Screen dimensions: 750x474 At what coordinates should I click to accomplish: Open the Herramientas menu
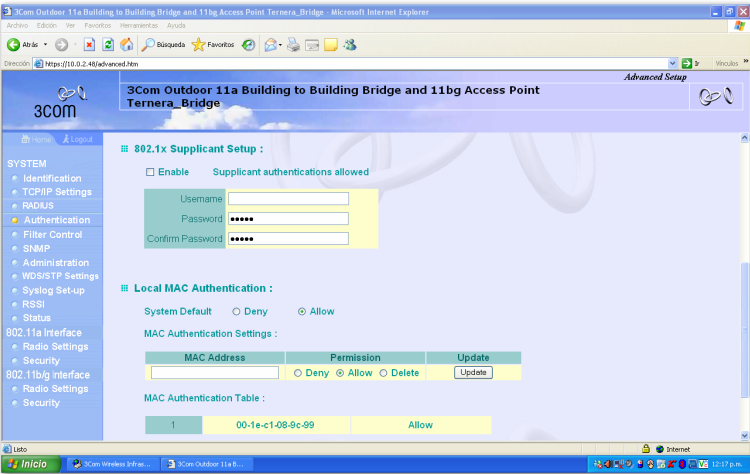[x=139, y=25]
